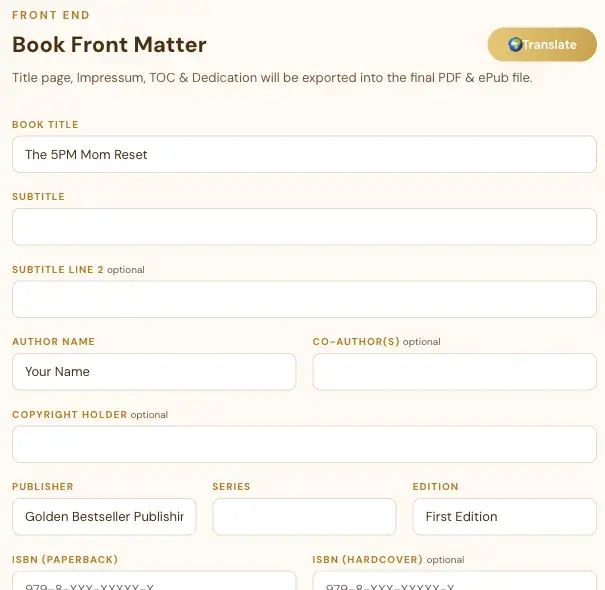Edit the Author Name field
The width and height of the screenshot is (605, 590).
154,372
